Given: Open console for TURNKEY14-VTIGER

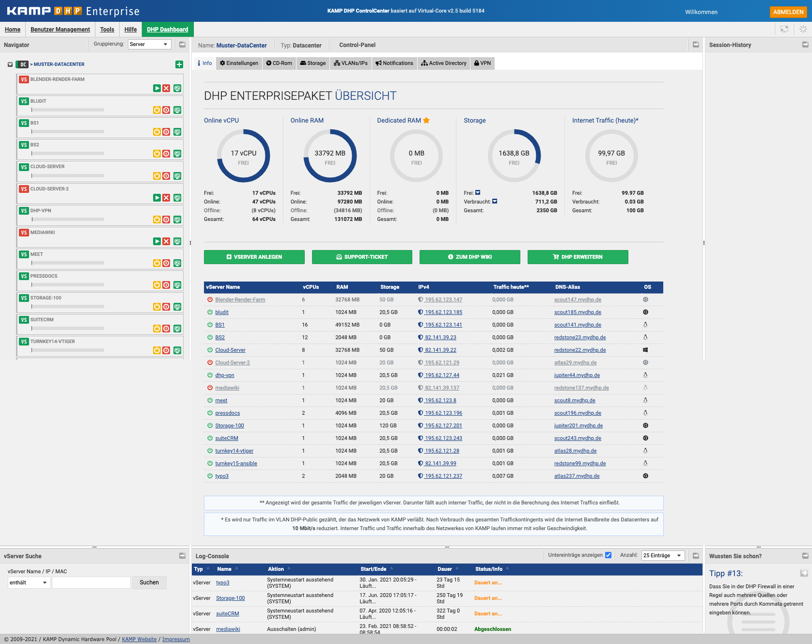Looking at the screenshot, I should [177, 350].
